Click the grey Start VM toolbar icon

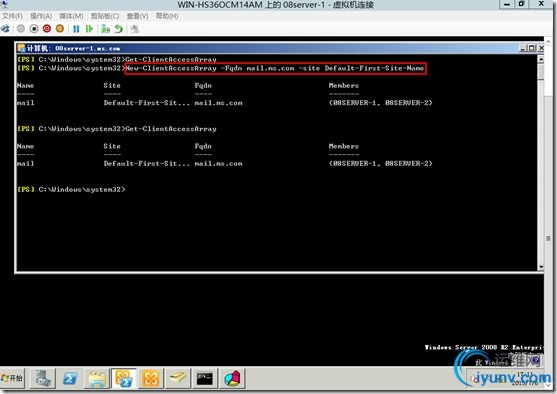click(21, 29)
